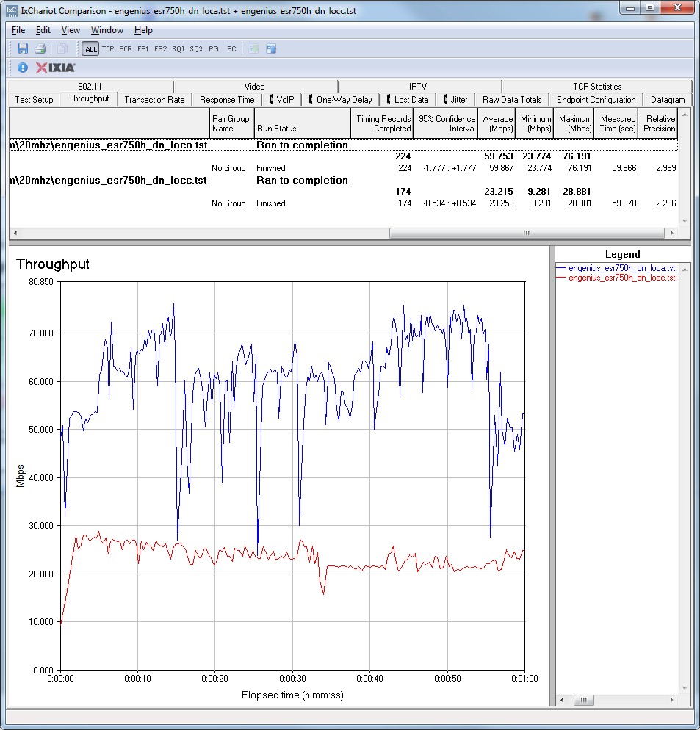Select the TCP Statistics tab group
700x730 pixels.
[x=597, y=86]
